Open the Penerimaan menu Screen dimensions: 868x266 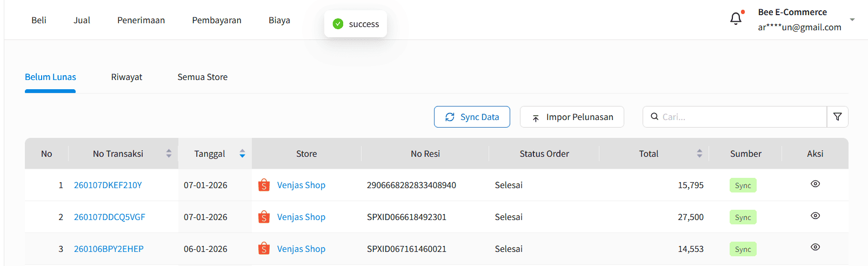pyautogui.click(x=141, y=21)
